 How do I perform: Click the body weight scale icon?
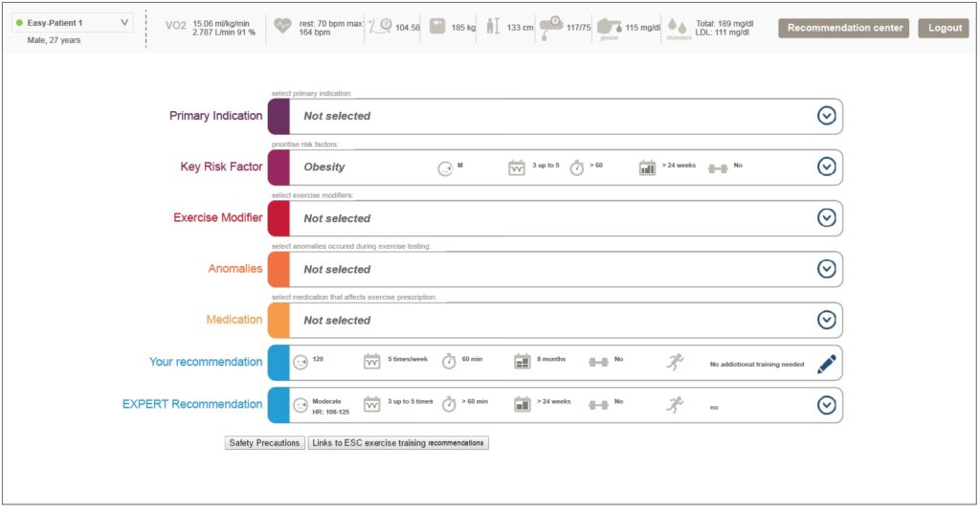(x=437, y=27)
